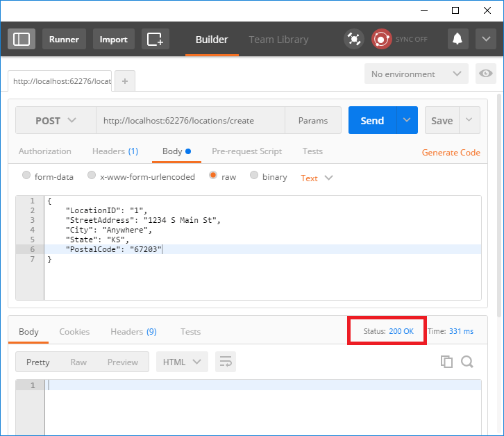
Task: Open the HTML response format dropdown
Action: click(182, 362)
